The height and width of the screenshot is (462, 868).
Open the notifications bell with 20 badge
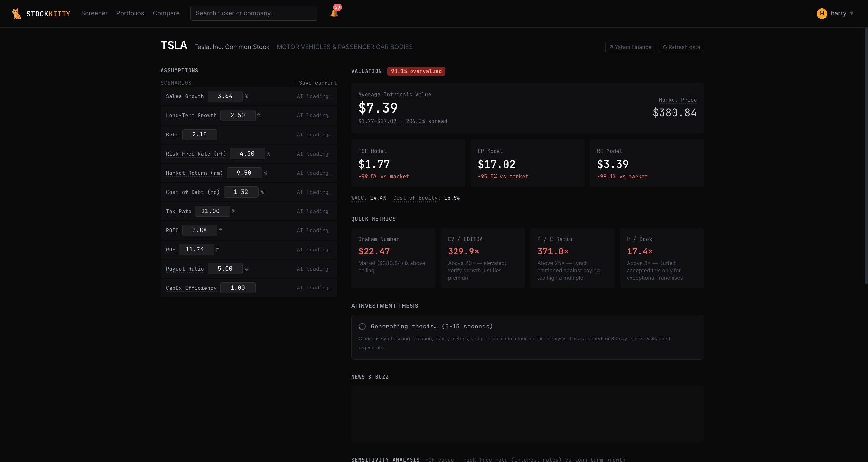click(x=335, y=12)
